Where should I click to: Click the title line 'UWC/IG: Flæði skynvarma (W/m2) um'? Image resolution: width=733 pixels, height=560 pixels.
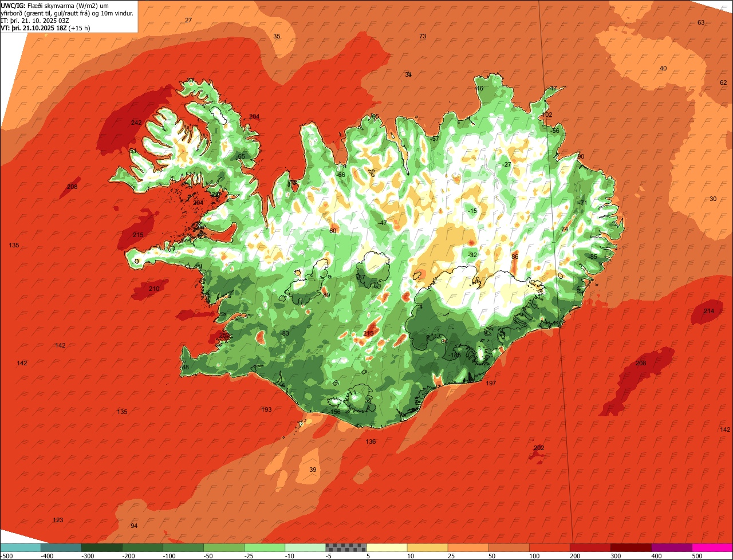pos(55,5)
